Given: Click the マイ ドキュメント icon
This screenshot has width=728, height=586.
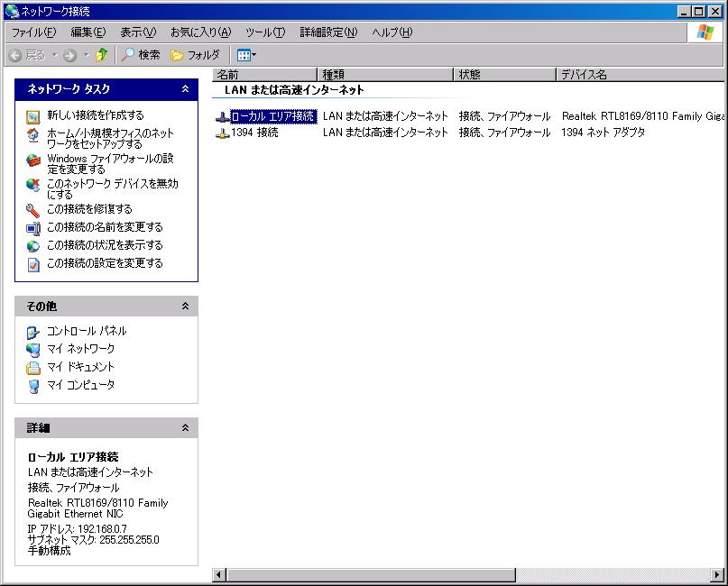Looking at the screenshot, I should (x=33, y=368).
